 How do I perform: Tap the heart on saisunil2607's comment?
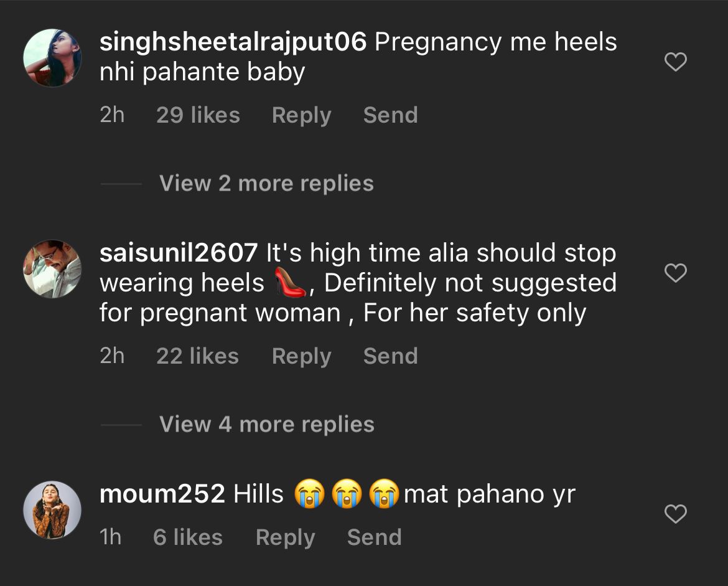tap(676, 273)
